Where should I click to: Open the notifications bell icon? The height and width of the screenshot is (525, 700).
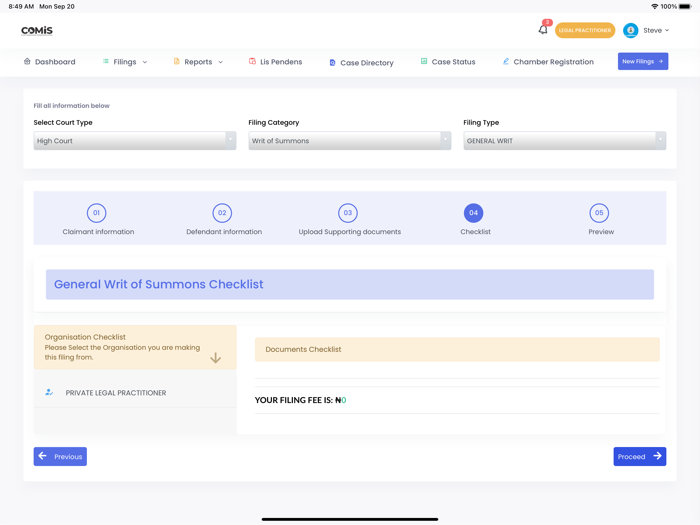542,30
